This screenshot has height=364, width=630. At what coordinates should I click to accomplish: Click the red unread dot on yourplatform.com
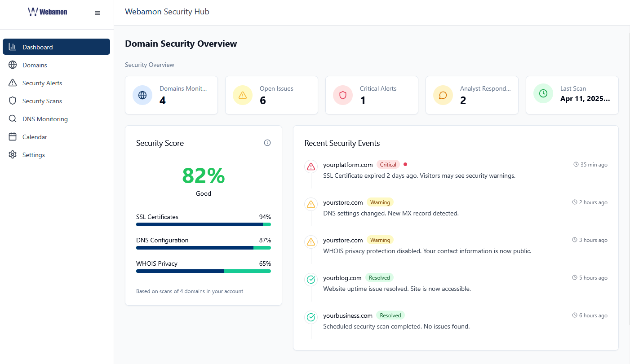(x=405, y=164)
